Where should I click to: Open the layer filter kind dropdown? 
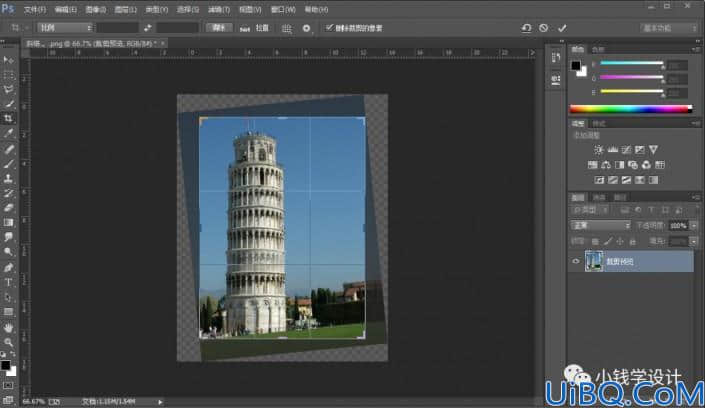click(x=591, y=210)
